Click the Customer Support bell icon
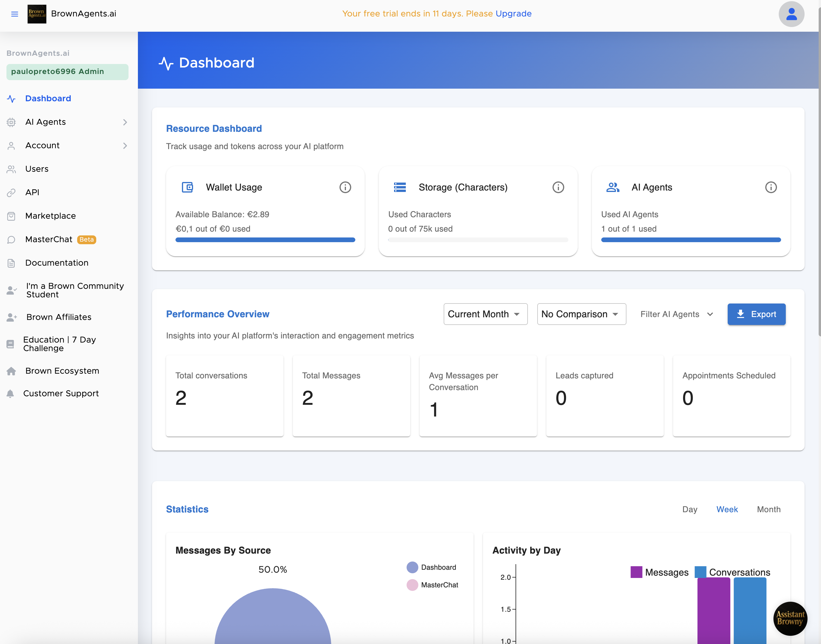The image size is (821, 644). click(x=11, y=394)
